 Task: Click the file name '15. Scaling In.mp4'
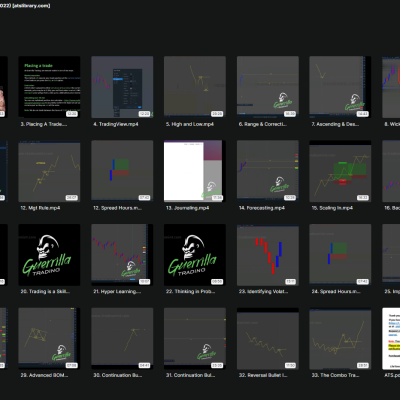coord(332,208)
